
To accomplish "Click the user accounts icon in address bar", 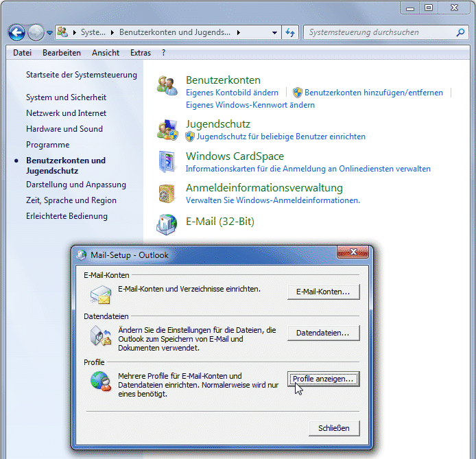I will pos(62,32).
